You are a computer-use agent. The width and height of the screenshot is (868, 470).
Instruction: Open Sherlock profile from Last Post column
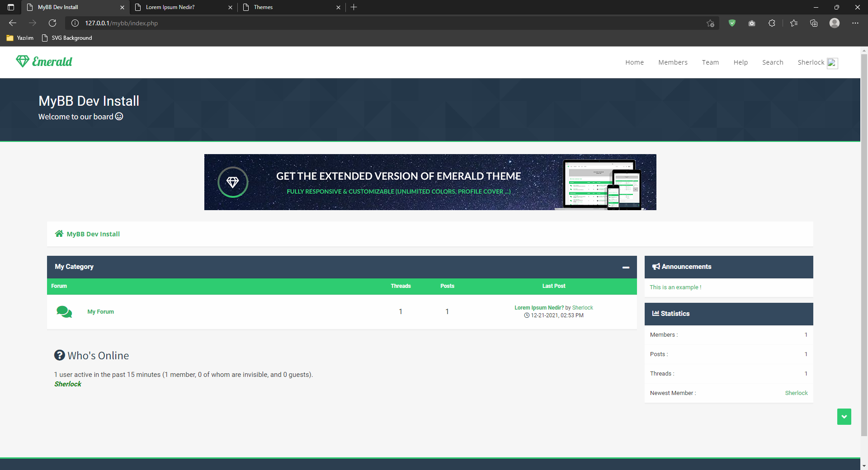(x=582, y=308)
